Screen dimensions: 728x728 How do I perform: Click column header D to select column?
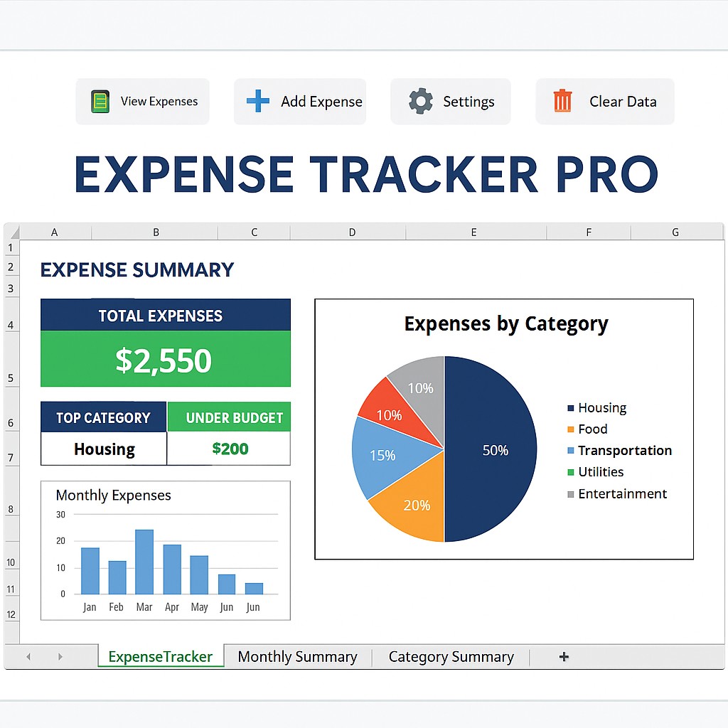tap(351, 231)
